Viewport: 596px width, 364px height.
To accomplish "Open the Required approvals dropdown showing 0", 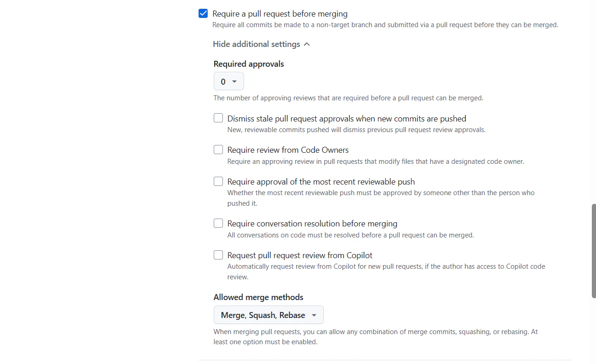I will point(229,81).
